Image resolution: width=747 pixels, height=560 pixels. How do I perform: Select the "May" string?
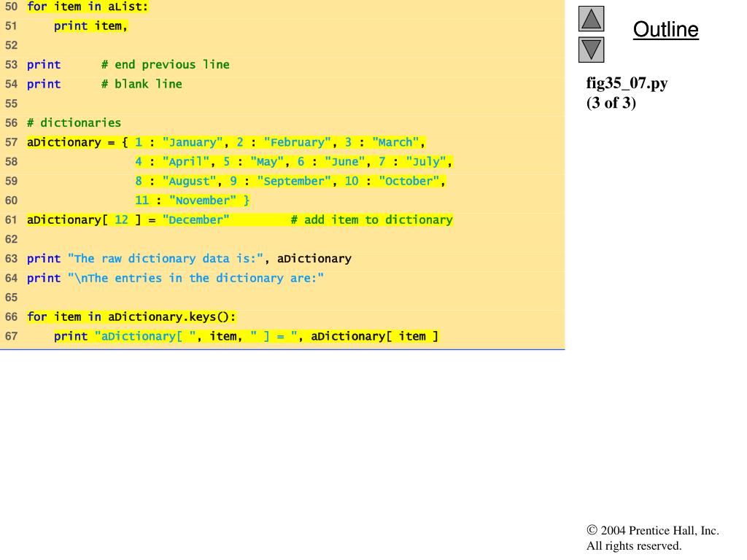tap(267, 162)
